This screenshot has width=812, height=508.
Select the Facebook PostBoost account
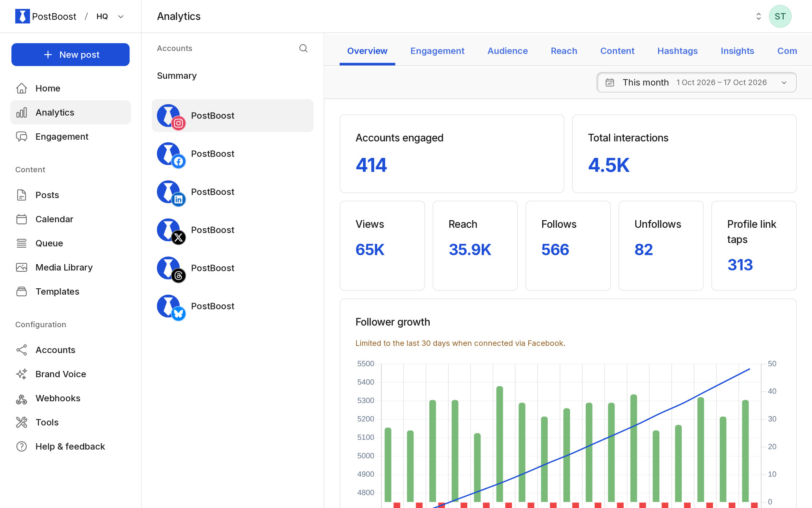pos(233,154)
